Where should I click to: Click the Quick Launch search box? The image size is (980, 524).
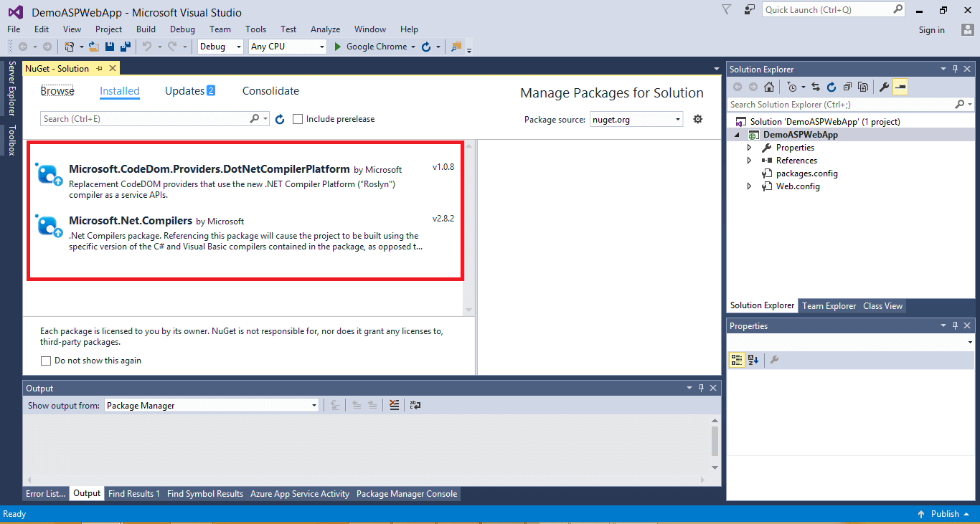pos(834,10)
